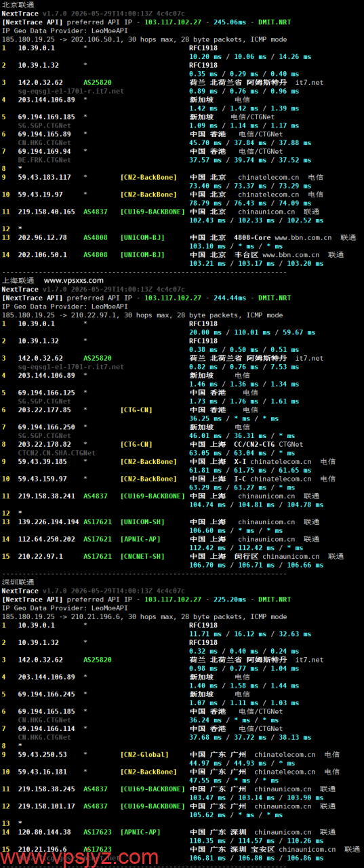364x868 pixels.
Task: Click the 225.20ms preferred API latency value
Action: coord(229,599)
